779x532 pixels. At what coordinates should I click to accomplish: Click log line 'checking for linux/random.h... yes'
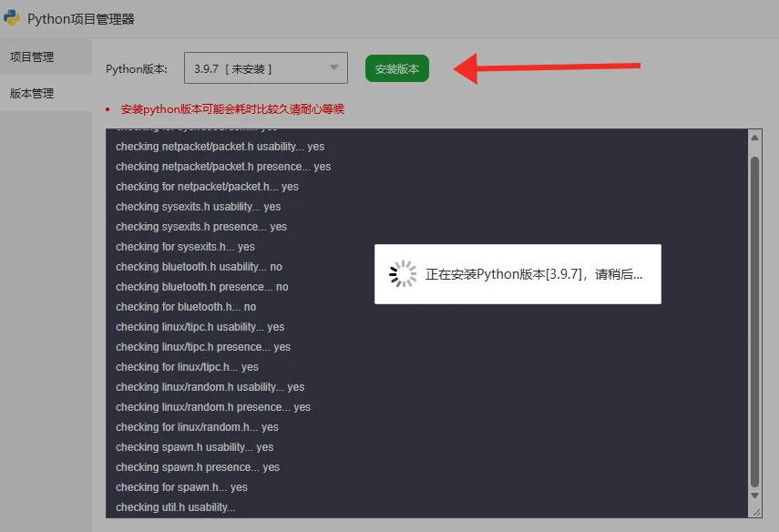(x=197, y=427)
